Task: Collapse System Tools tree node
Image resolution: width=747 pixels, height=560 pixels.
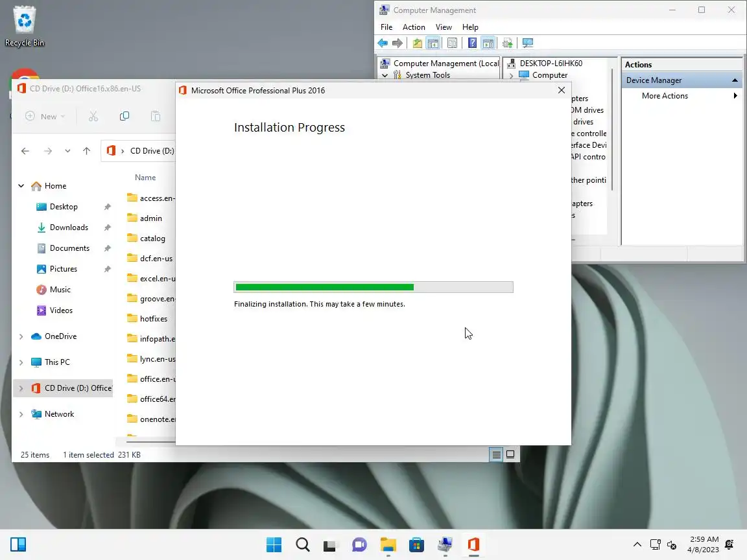Action: click(385, 75)
